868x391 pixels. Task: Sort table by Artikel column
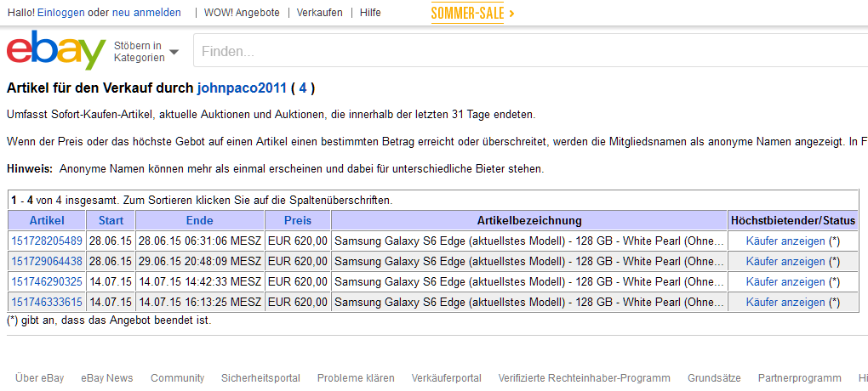click(x=47, y=221)
